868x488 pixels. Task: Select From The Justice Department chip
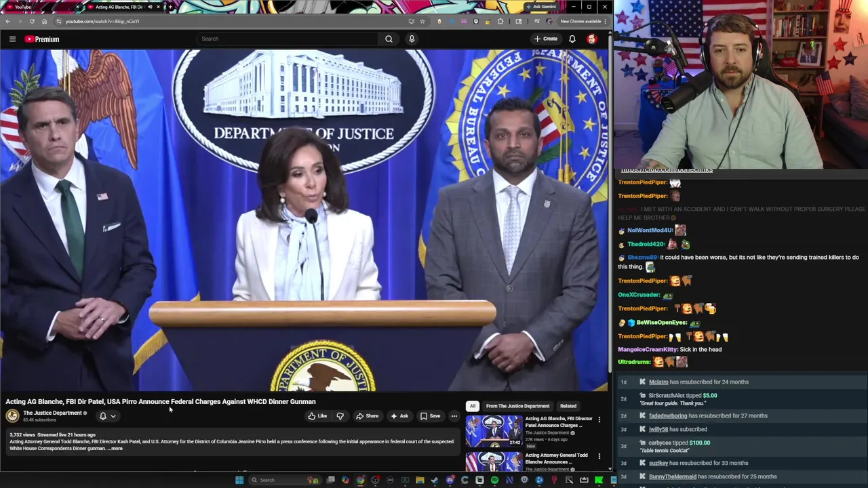517,406
